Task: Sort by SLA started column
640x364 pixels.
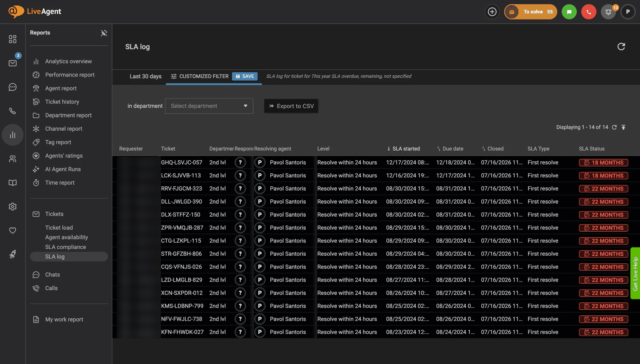Action: coord(403,149)
